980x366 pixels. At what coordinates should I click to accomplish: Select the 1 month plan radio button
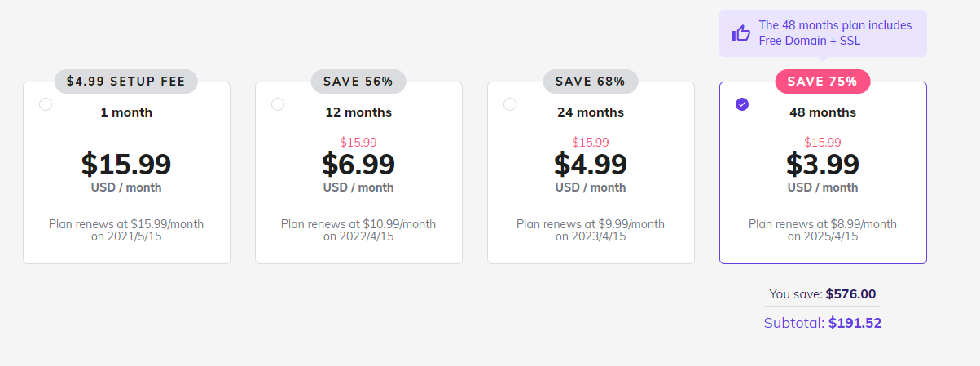point(46,104)
